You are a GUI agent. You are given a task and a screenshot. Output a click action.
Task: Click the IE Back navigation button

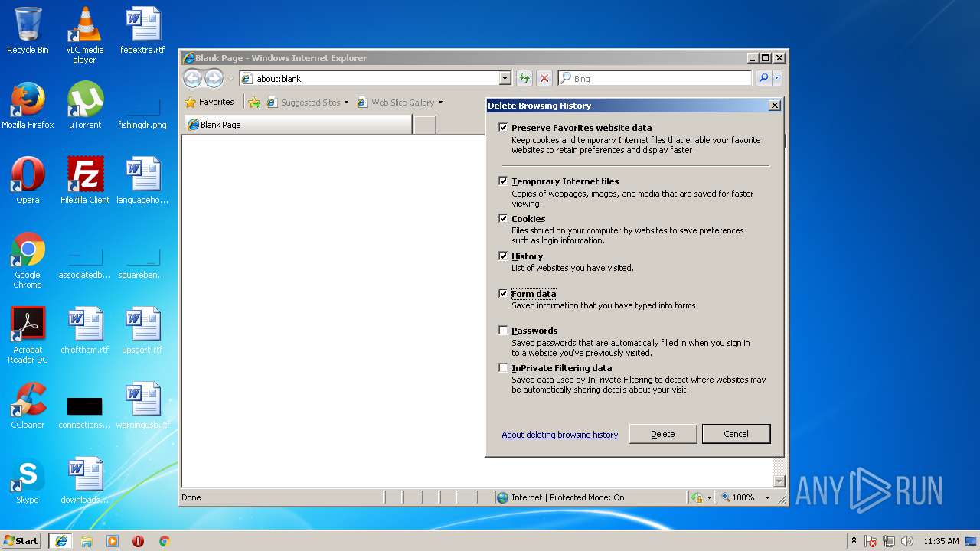pos(192,78)
